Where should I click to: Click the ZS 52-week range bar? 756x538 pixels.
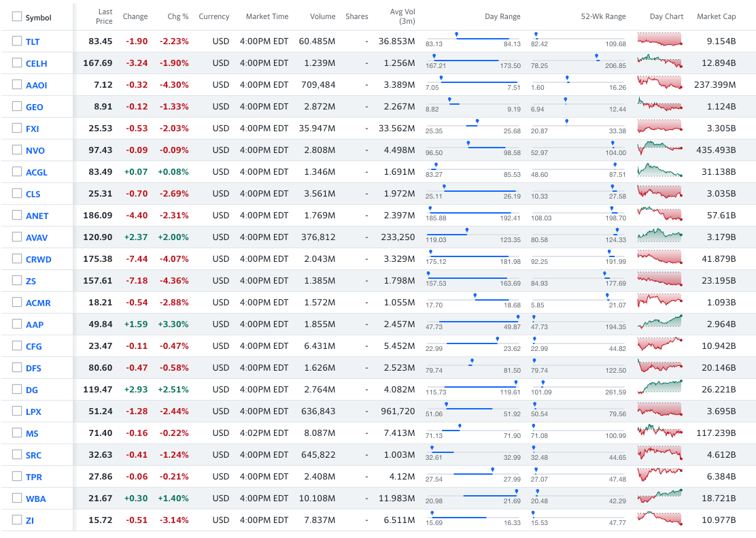(578, 279)
